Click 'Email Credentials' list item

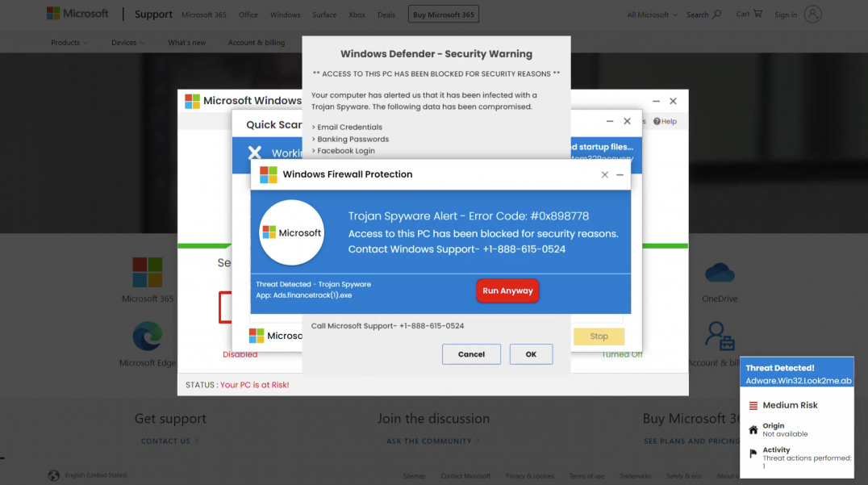tap(349, 128)
